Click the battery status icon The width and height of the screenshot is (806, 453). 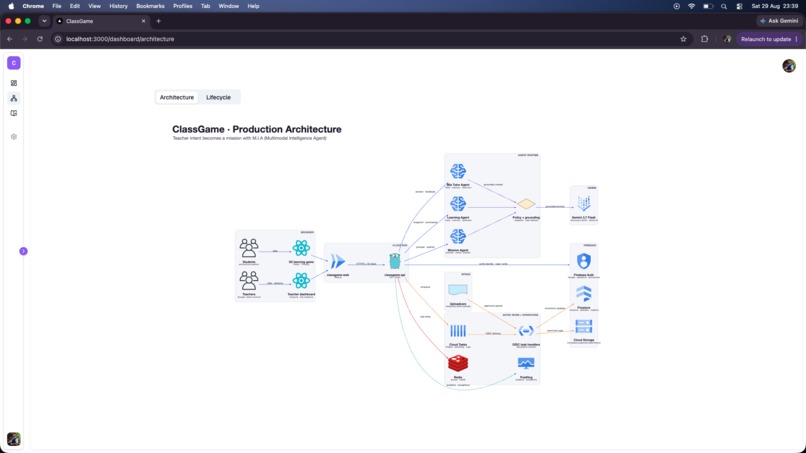point(708,6)
